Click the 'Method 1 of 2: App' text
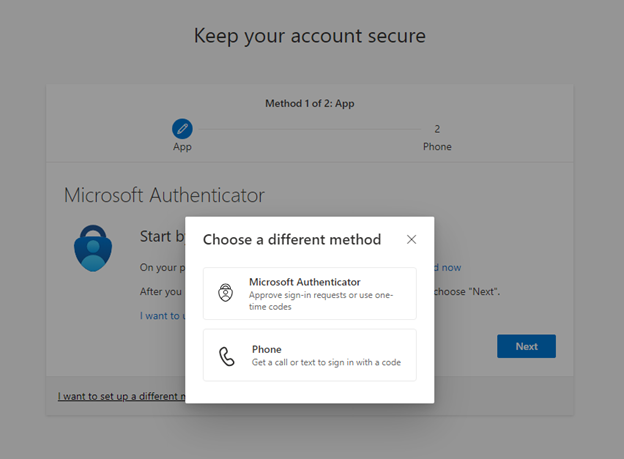Image resolution: width=624 pixels, height=459 pixels. click(x=310, y=104)
